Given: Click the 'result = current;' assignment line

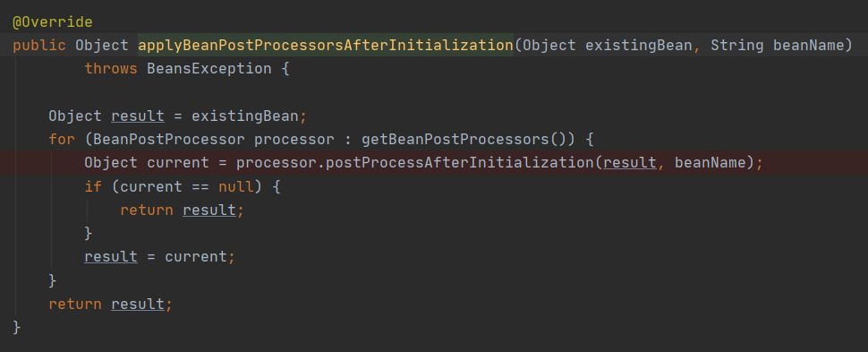Looking at the screenshot, I should pos(159,257).
